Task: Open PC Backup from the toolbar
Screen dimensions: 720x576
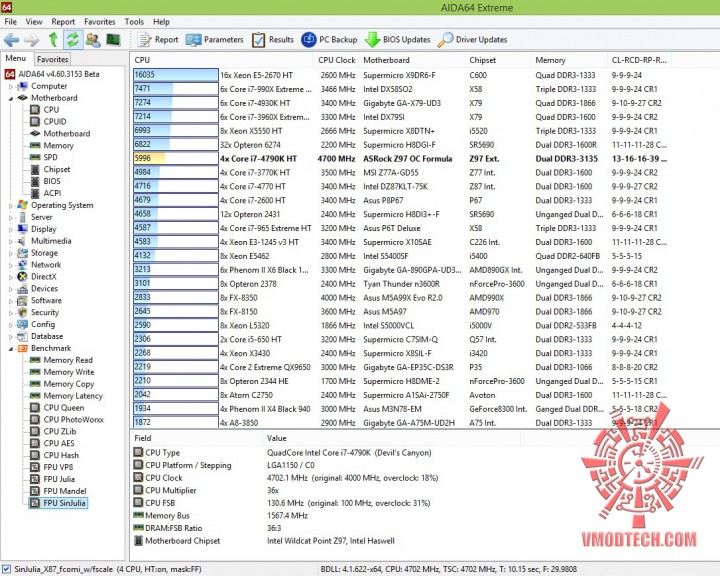Action: point(329,40)
